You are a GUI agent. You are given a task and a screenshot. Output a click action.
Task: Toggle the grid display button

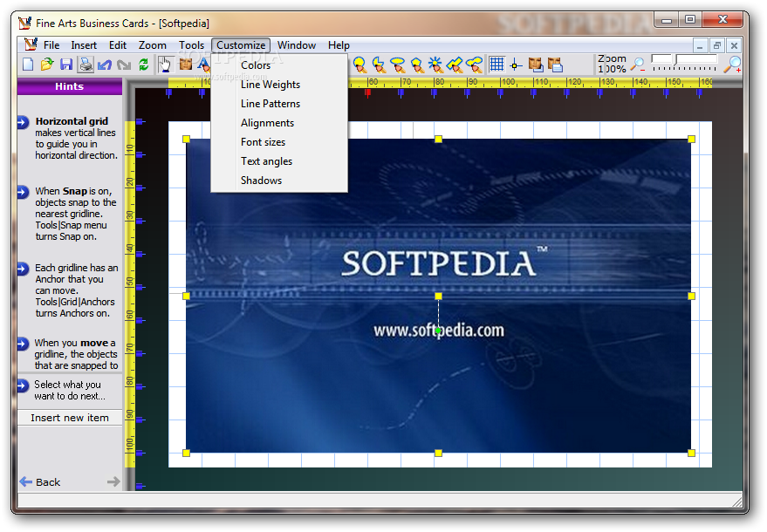coord(496,64)
